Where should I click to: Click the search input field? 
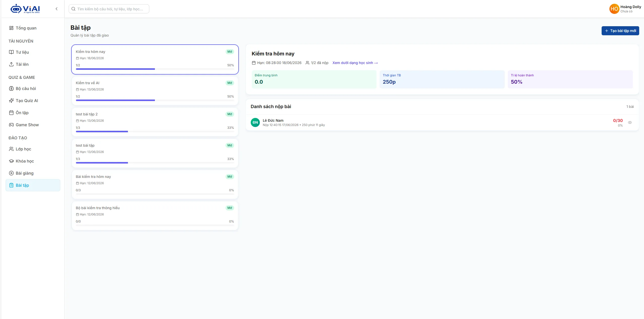point(109,9)
